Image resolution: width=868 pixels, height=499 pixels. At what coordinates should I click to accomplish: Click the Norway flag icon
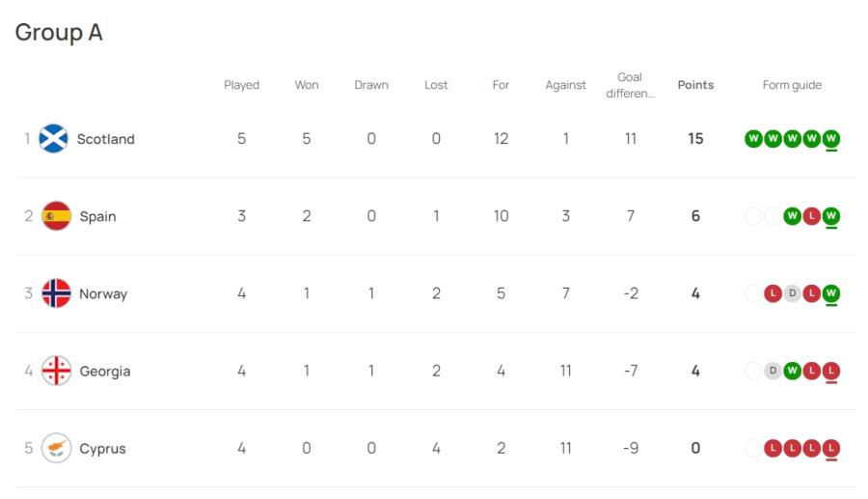(57, 293)
